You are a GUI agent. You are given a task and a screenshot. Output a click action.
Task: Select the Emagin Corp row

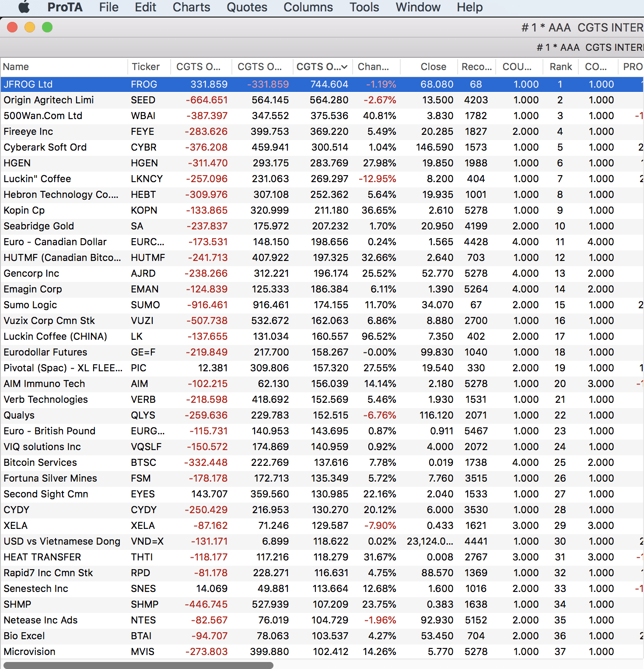pos(322,289)
